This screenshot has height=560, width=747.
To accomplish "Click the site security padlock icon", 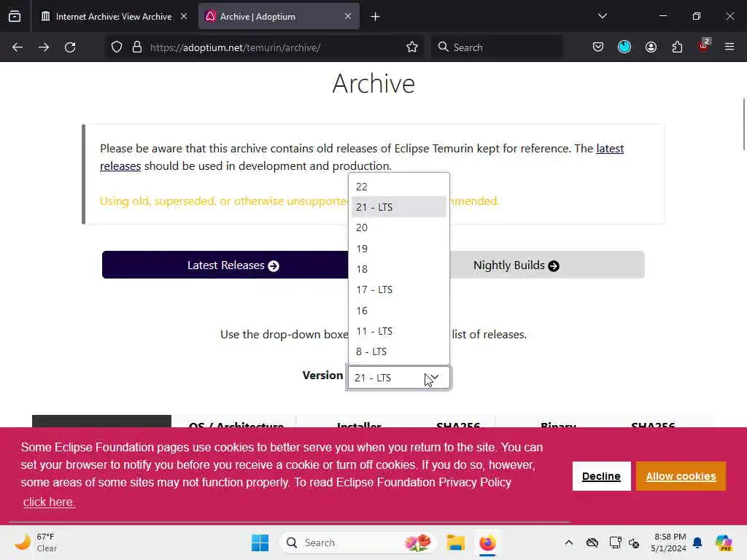I will [x=137, y=47].
